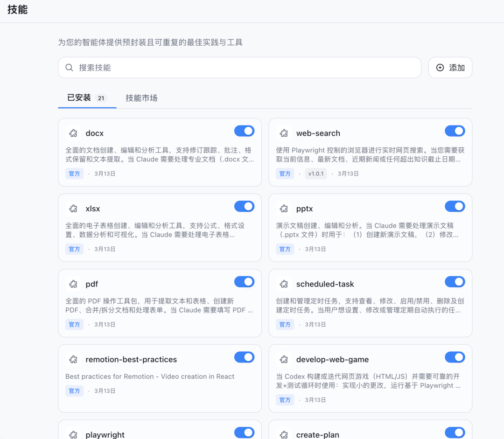Toggle the pdf skill off
The height and width of the screenshot is (439, 504).
coord(244,282)
